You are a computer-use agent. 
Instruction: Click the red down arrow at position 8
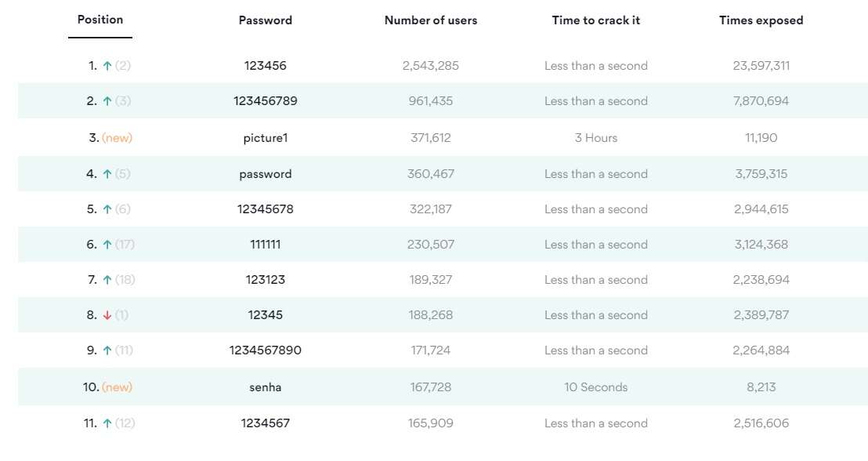[107, 315]
